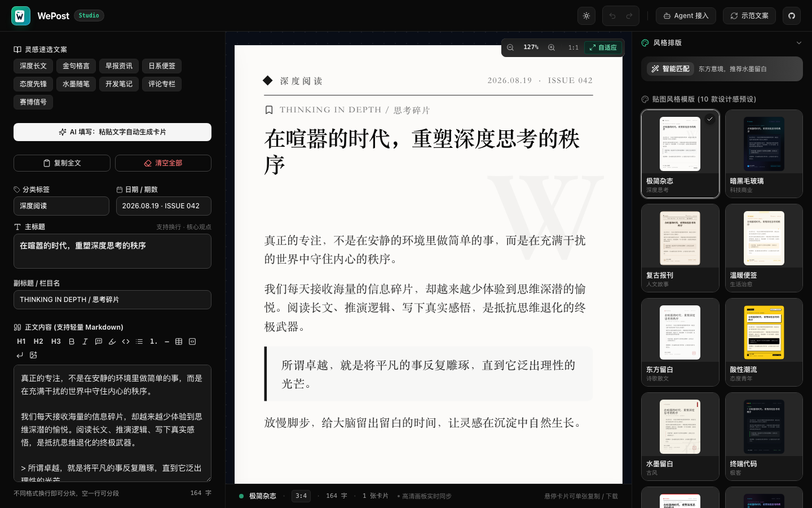The width and height of the screenshot is (812, 508).
Task: Insert an H1 heading in the content editor
Action: [x=21, y=341]
